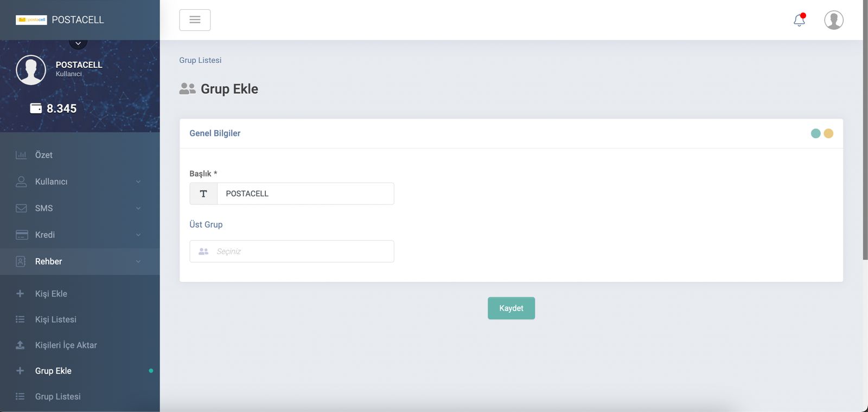
Task: Click plus icon beside Kişi Ekle
Action: [x=20, y=294]
